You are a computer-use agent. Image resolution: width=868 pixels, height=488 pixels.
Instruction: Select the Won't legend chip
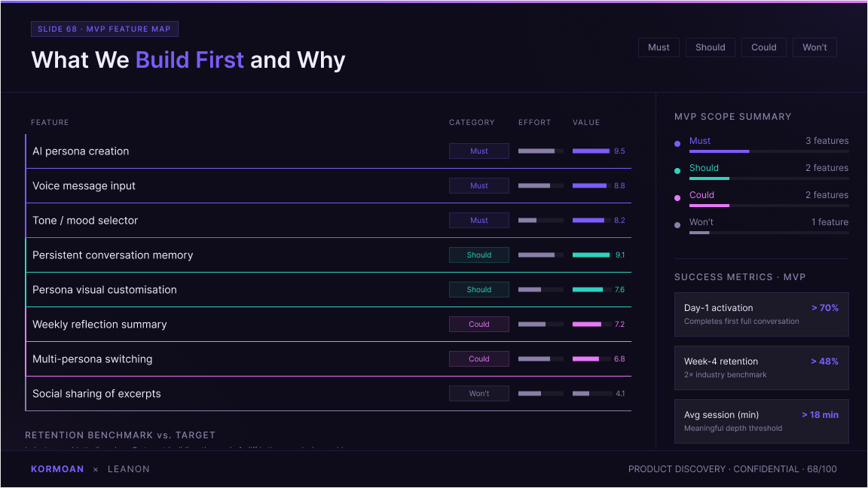click(815, 47)
